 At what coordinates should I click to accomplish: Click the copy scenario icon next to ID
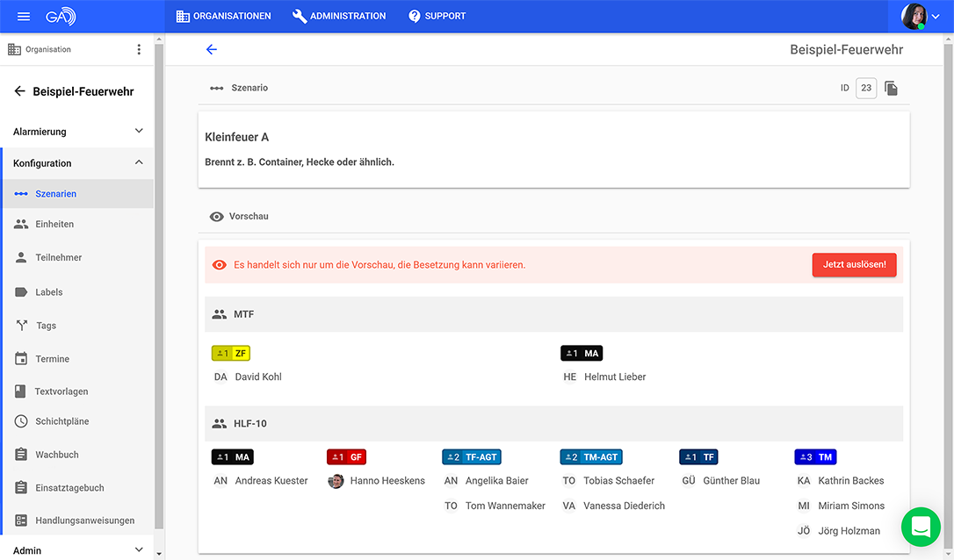tap(891, 88)
